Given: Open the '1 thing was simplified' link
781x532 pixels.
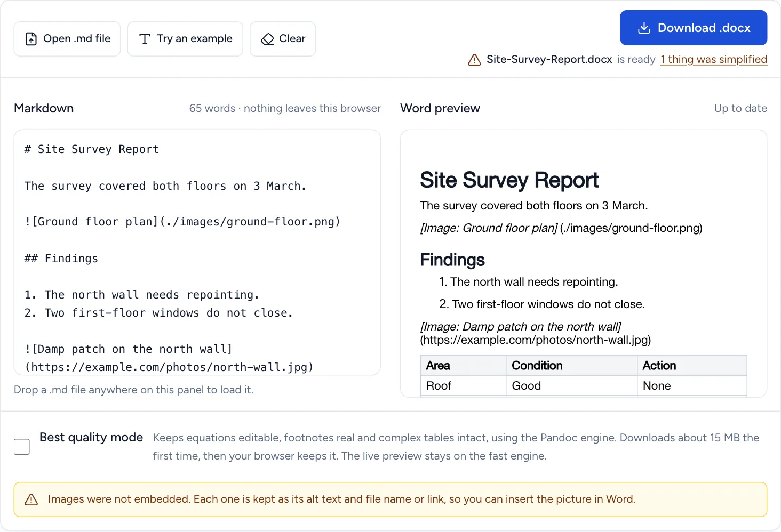Looking at the screenshot, I should click(x=714, y=59).
